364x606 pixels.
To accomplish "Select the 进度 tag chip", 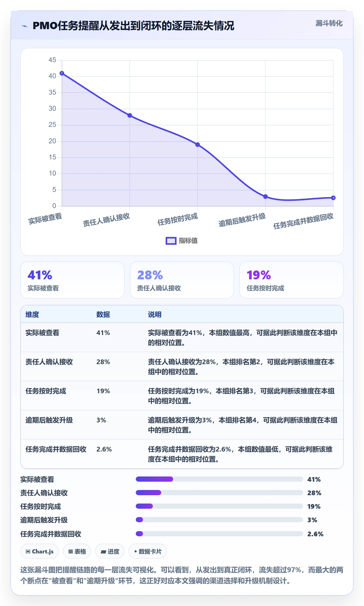I will [x=110, y=551].
